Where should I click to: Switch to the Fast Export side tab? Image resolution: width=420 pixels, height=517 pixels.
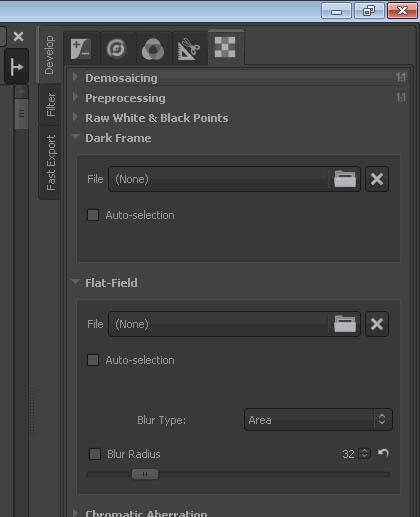pyautogui.click(x=50, y=163)
